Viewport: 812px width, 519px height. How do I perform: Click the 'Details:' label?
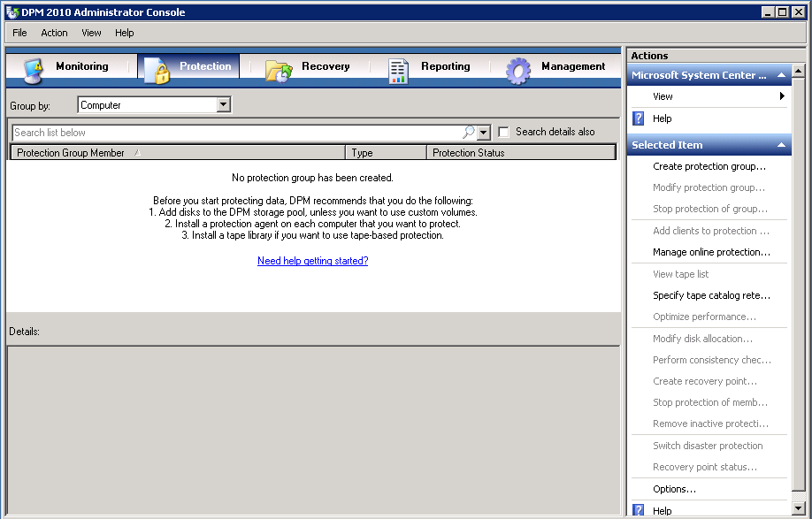(25, 332)
